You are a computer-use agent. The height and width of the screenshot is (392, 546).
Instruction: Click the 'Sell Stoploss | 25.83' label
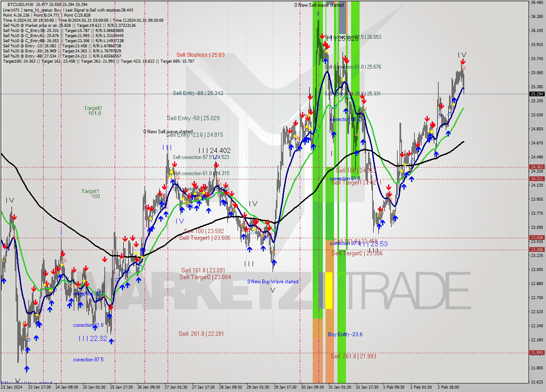[x=200, y=55]
